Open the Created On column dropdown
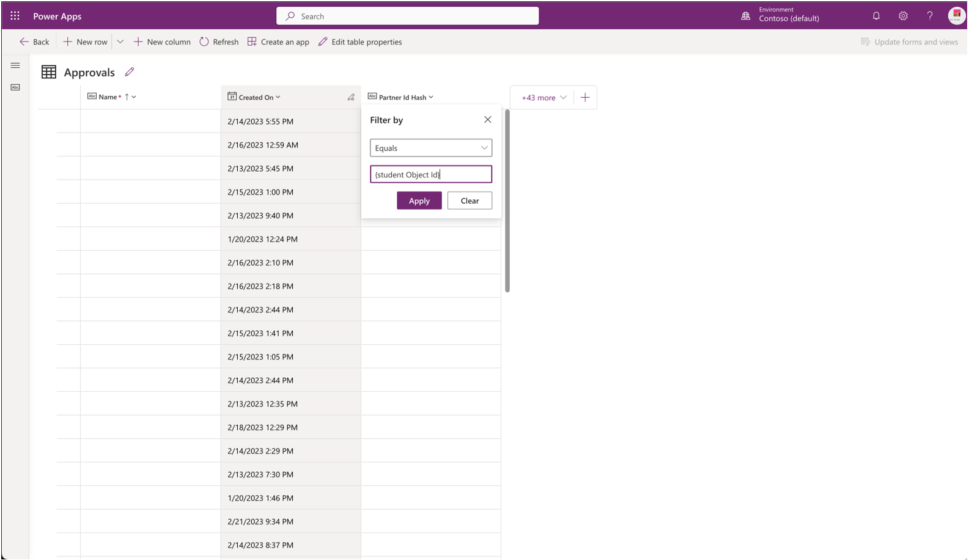 (278, 97)
